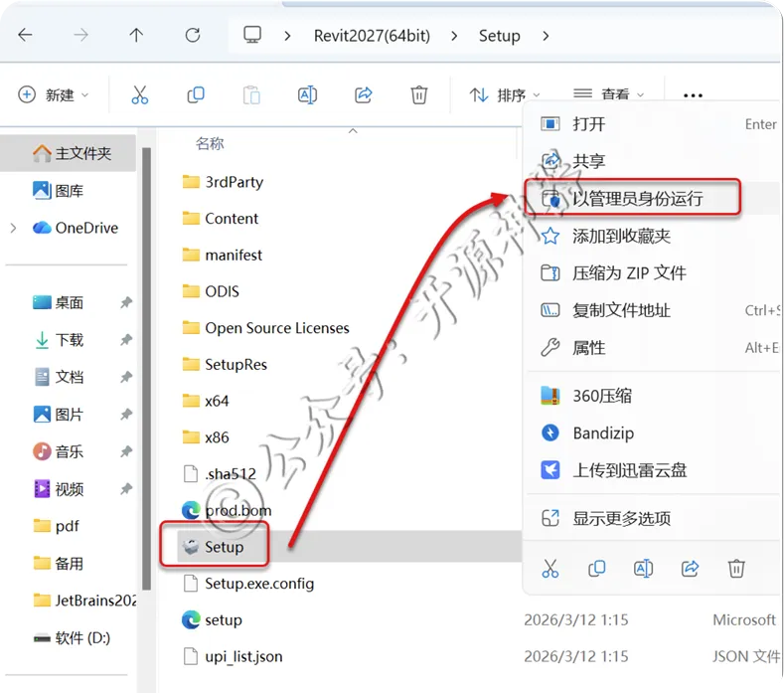Select the x86 folder
784x693 pixels.
click(x=206, y=437)
